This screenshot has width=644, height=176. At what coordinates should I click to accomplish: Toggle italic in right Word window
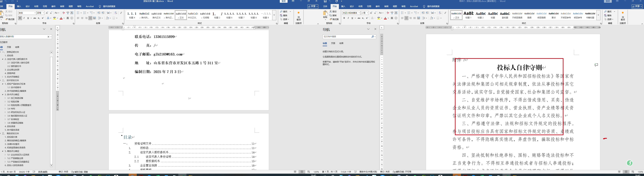[x=348, y=18]
